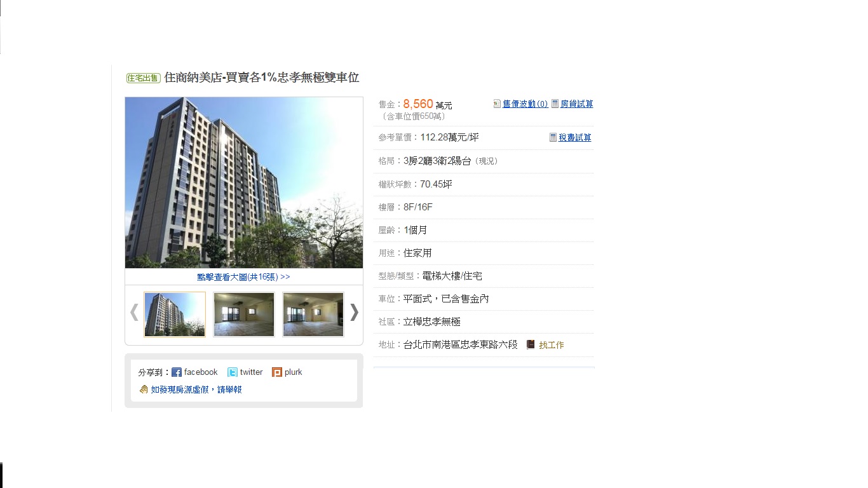Show previous thumbnails with left arrow
The height and width of the screenshot is (488, 868).
click(134, 312)
